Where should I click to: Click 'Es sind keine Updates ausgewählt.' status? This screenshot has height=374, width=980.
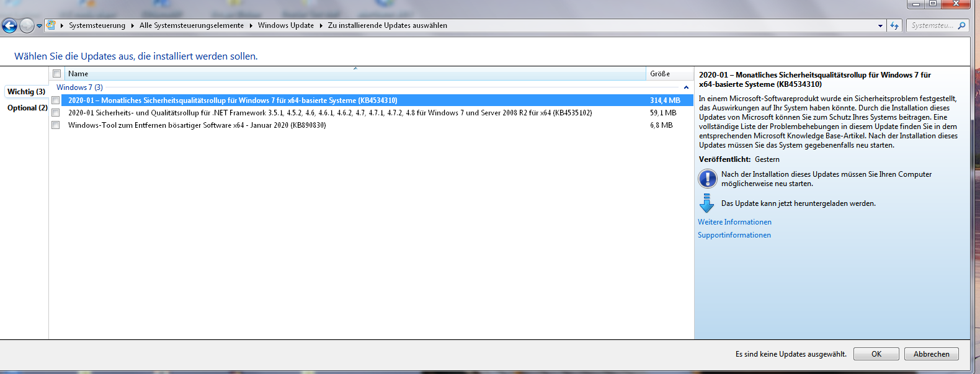791,354
